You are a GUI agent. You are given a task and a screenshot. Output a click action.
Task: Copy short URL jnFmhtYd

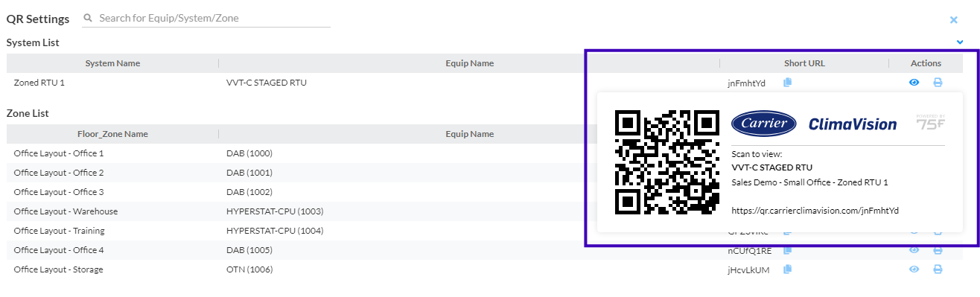787,83
